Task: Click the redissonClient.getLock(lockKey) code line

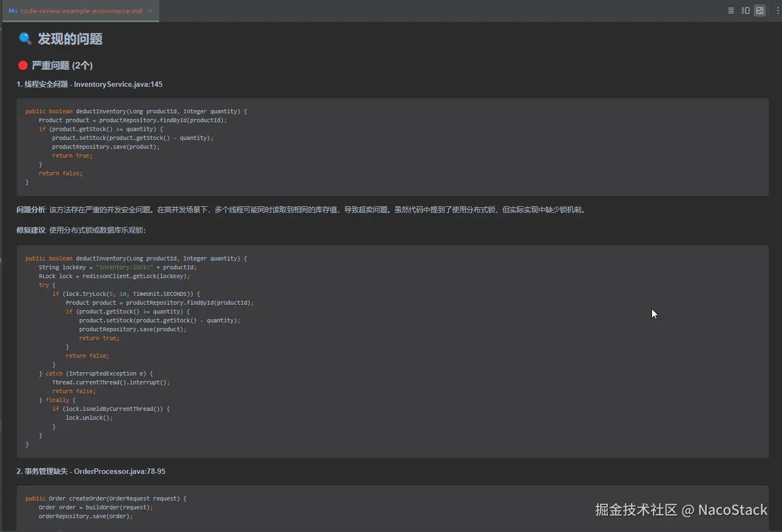Action: [114, 276]
